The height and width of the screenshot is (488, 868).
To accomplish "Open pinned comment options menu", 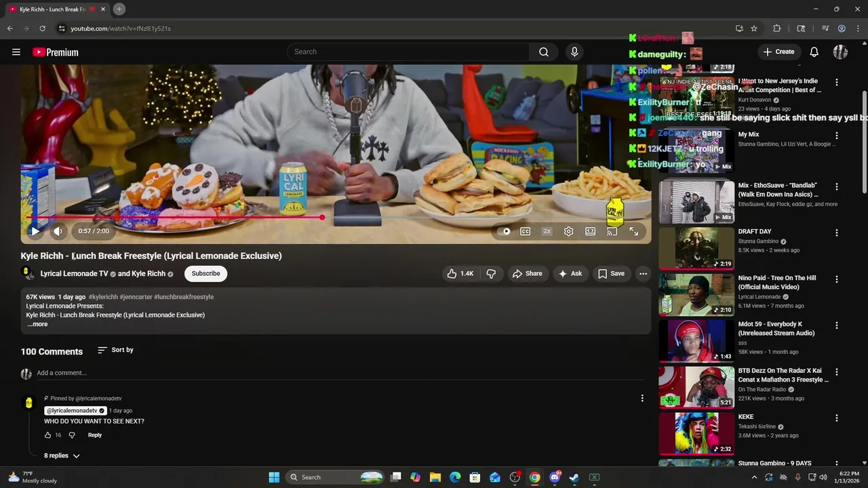I will pyautogui.click(x=642, y=399).
